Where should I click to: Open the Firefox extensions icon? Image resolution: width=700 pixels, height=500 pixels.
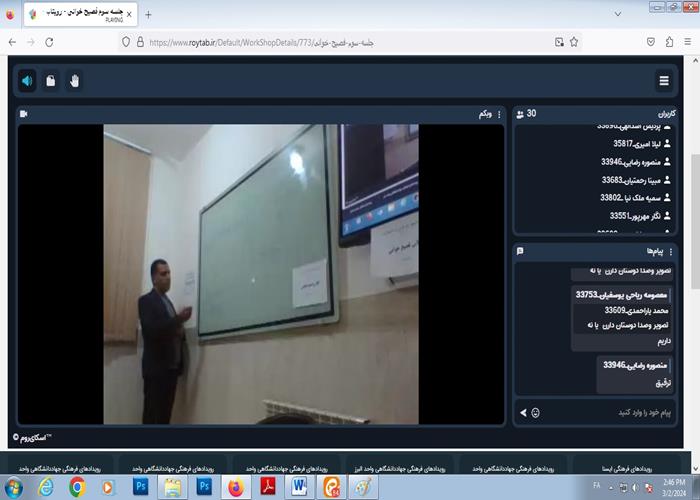point(669,42)
